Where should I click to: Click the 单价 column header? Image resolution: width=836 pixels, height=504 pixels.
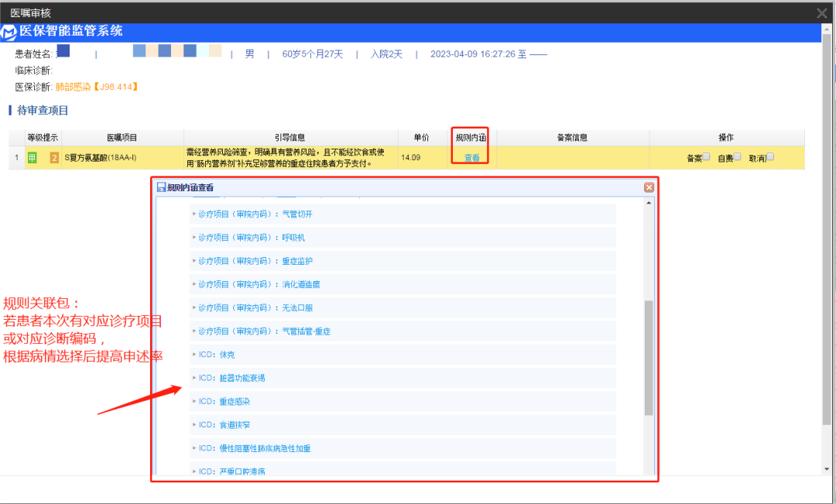pos(421,138)
